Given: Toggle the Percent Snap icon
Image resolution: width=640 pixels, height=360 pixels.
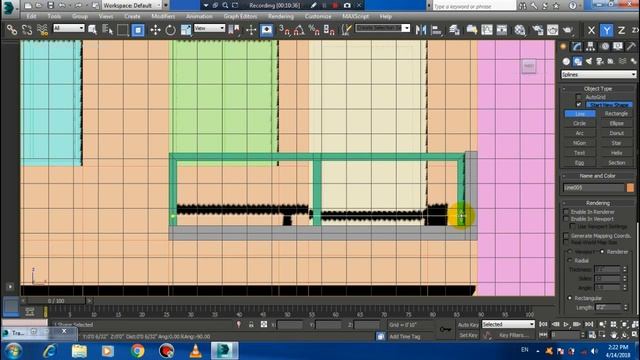Looking at the screenshot, I should point(314,30).
